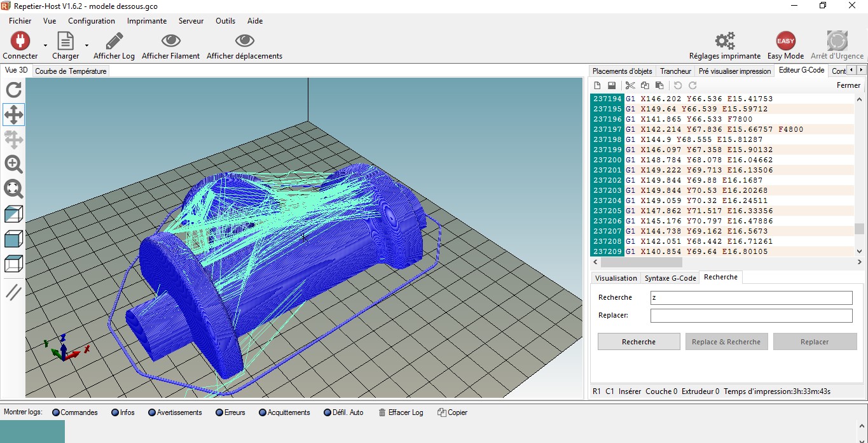
Task: Select the move viewpoint arrows tool
Action: pos(13,115)
